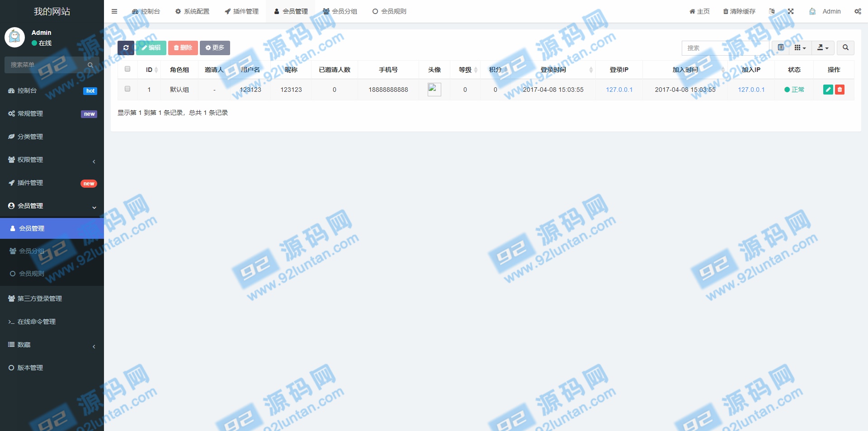Open the Admin user menu
Image resolution: width=868 pixels, height=431 pixels.
[x=825, y=11]
